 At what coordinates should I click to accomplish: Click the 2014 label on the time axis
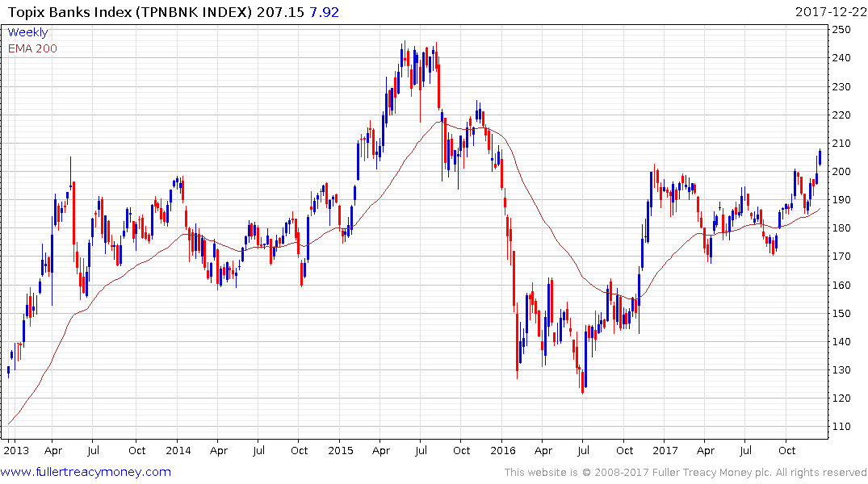pos(178,450)
